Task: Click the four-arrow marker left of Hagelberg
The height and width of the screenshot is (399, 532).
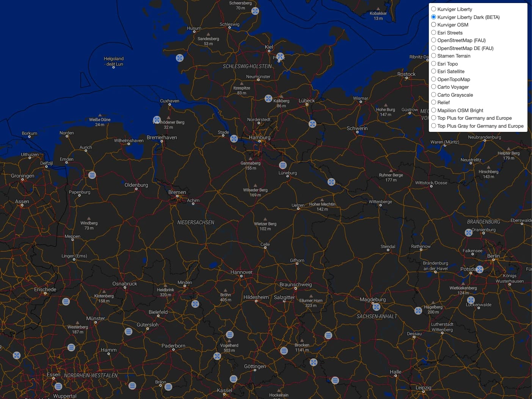Action: point(418,311)
